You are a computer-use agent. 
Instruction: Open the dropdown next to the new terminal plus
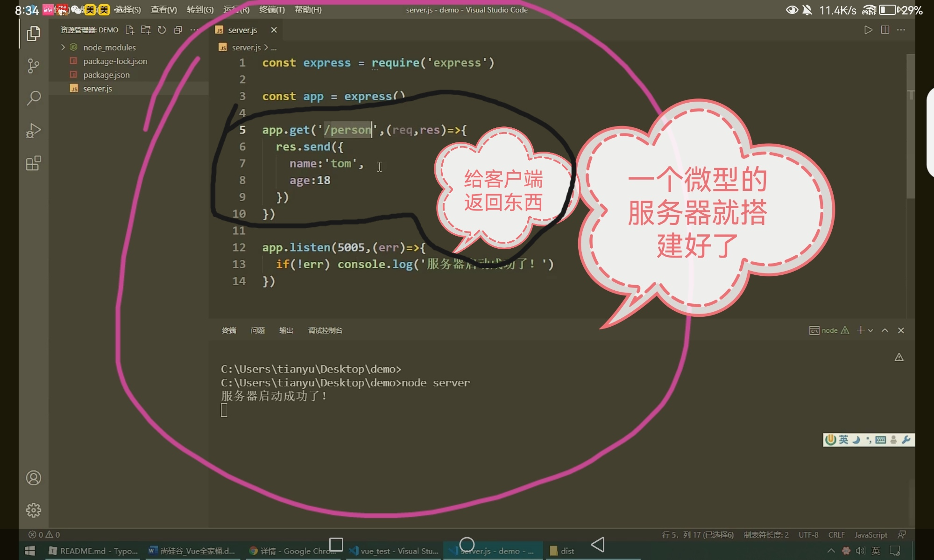(x=870, y=330)
